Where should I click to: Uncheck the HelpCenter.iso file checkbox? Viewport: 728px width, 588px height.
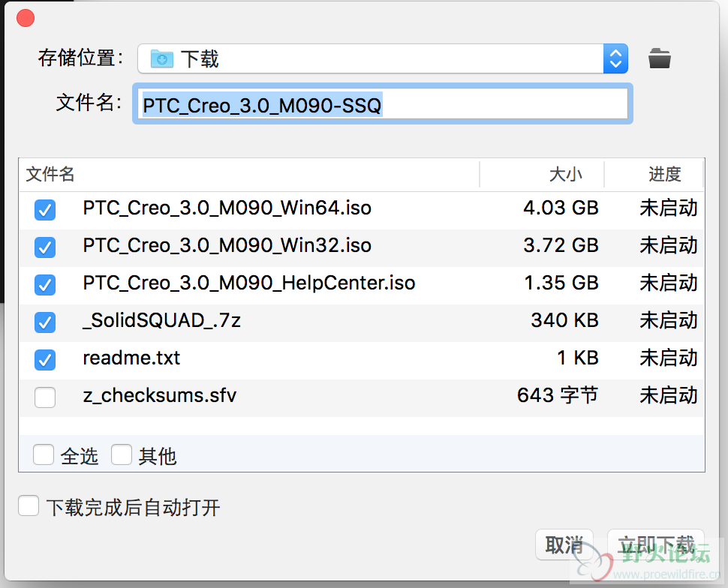tap(45, 284)
